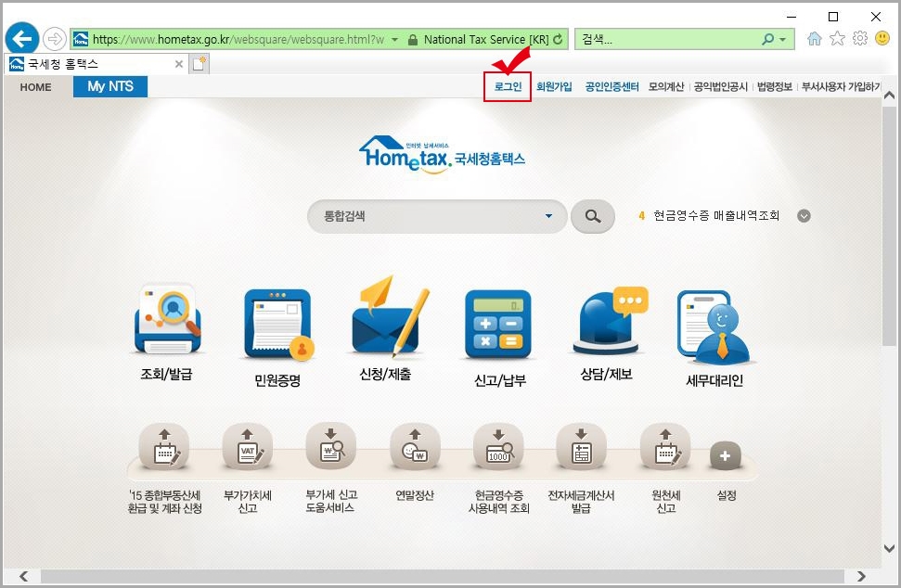
Task: Open the 법령정보 link
Action: click(x=775, y=86)
